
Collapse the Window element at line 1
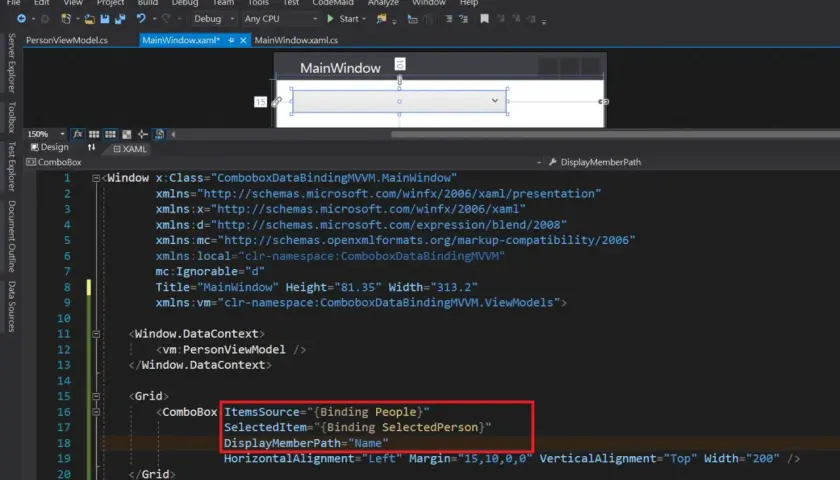[x=96, y=178]
